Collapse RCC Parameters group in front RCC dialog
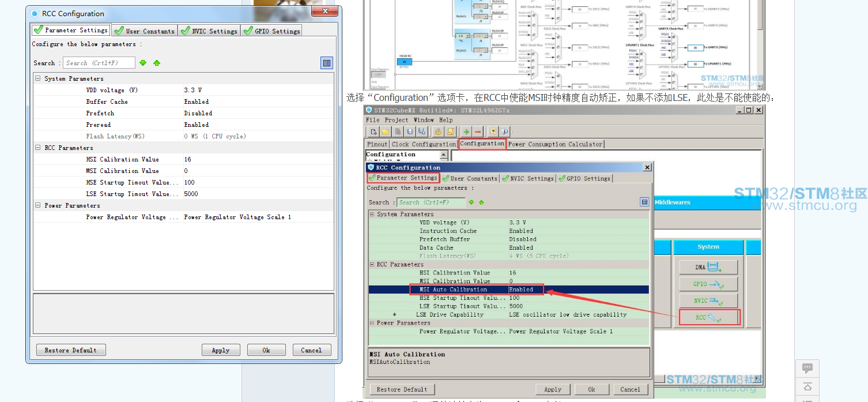This screenshot has width=868, height=402. coord(37,148)
